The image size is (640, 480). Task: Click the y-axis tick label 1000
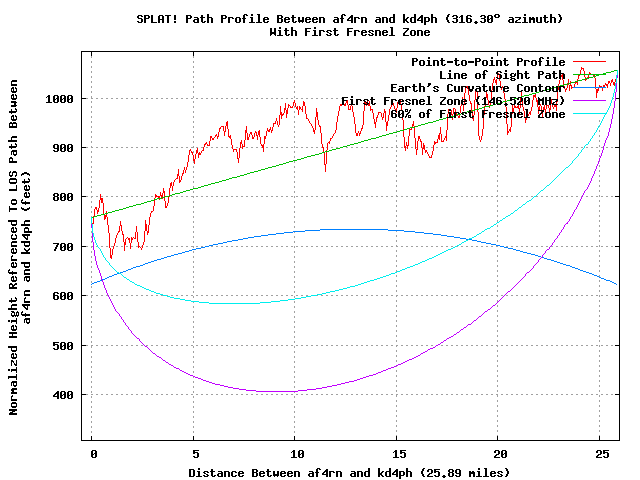pos(60,99)
